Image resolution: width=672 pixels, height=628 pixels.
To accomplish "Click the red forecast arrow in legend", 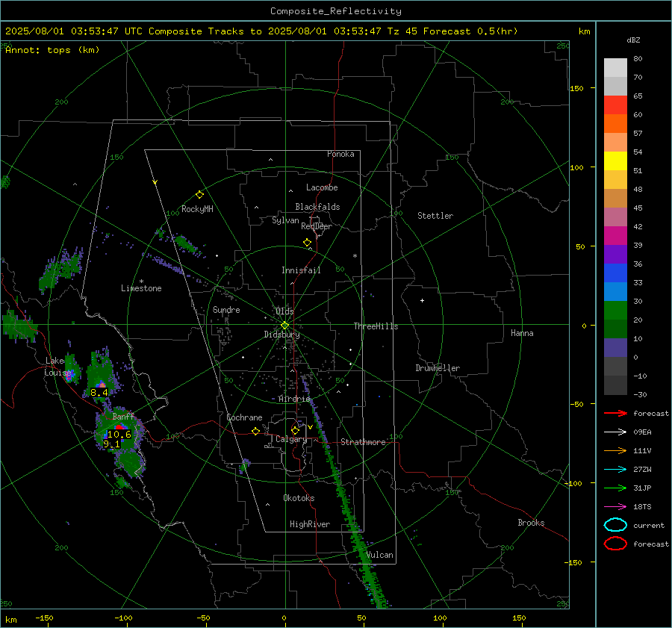I will (x=615, y=413).
